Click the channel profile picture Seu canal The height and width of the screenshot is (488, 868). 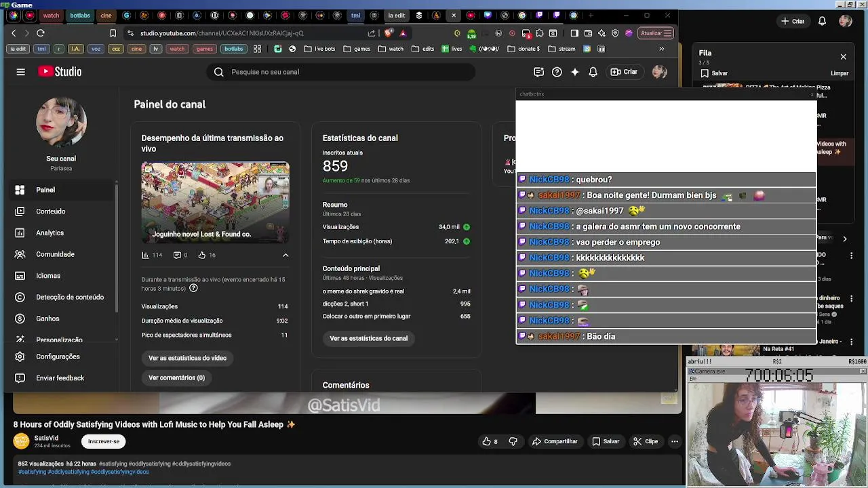tap(61, 123)
